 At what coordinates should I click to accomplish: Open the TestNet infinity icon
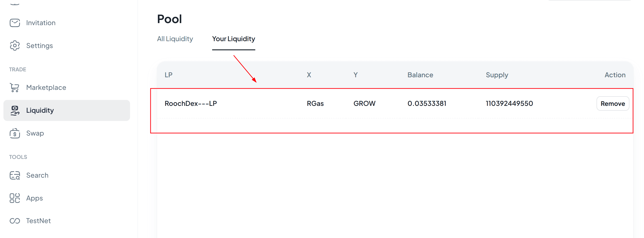pos(15,221)
